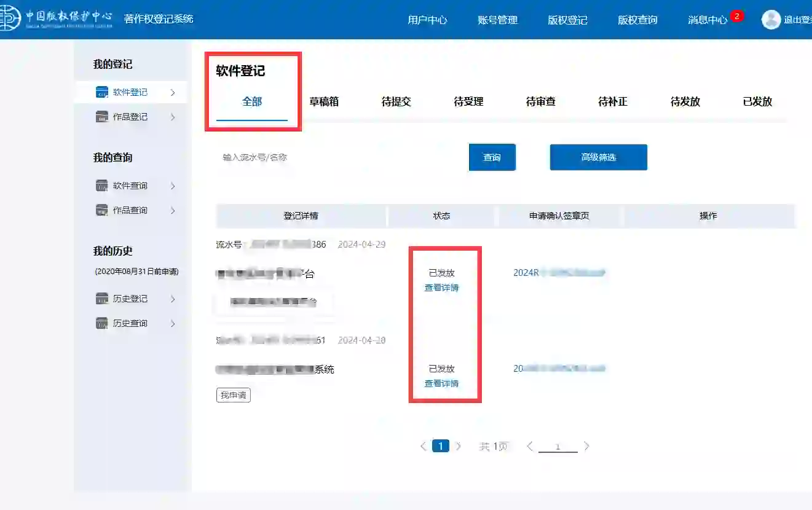Select the 历史登记 sidebar icon
This screenshot has width=812, height=510.
101,299
